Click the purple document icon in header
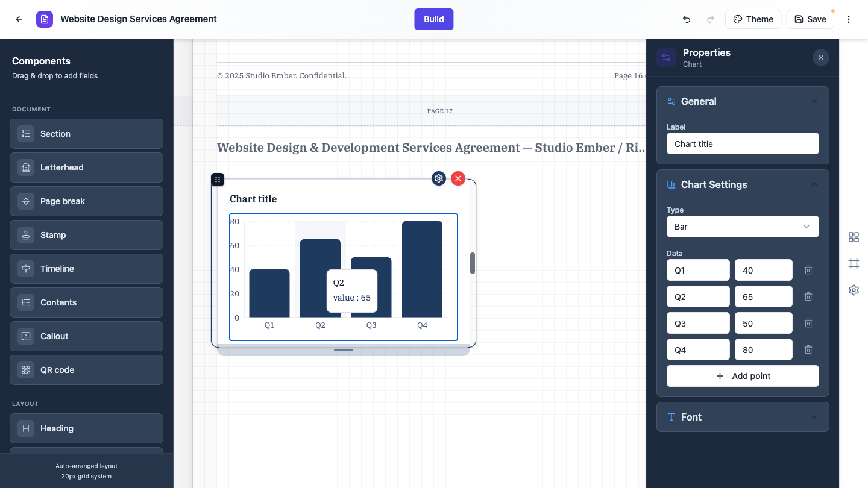The height and width of the screenshot is (488, 868). tap(45, 19)
